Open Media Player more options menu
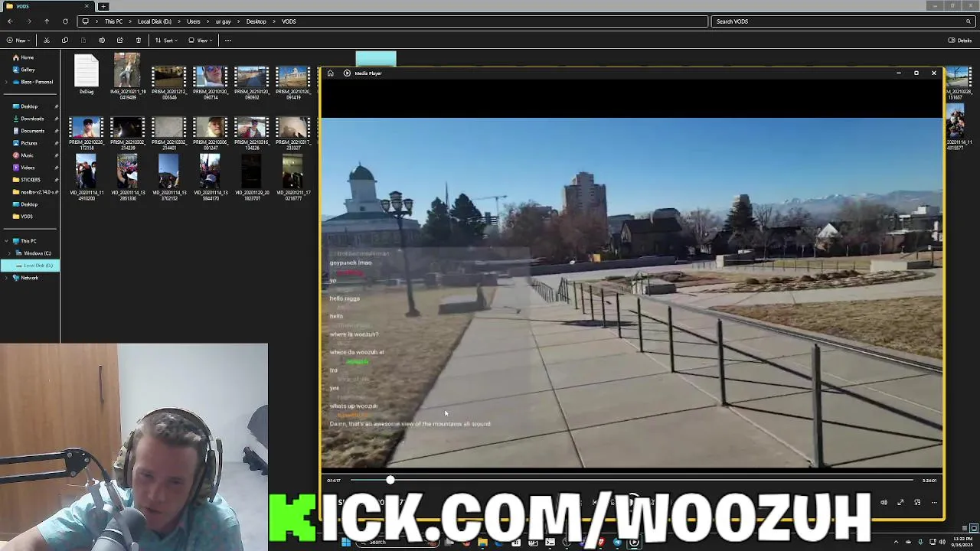The height and width of the screenshot is (551, 980). [934, 503]
